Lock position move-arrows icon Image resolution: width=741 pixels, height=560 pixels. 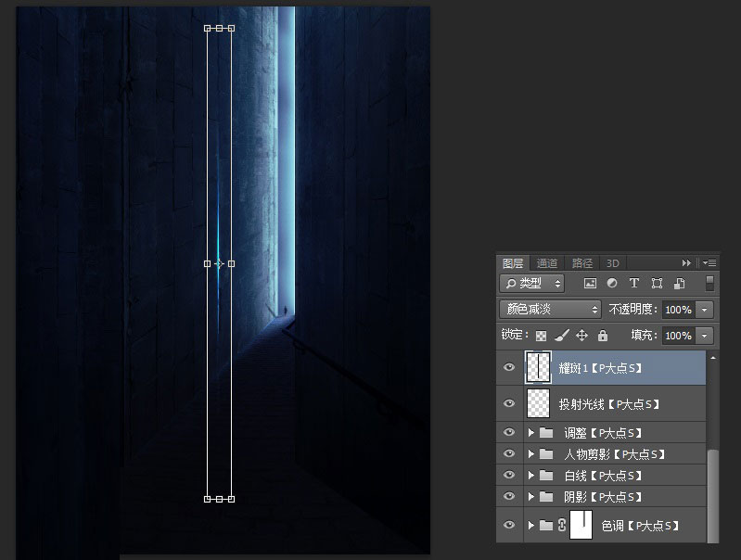pos(581,336)
